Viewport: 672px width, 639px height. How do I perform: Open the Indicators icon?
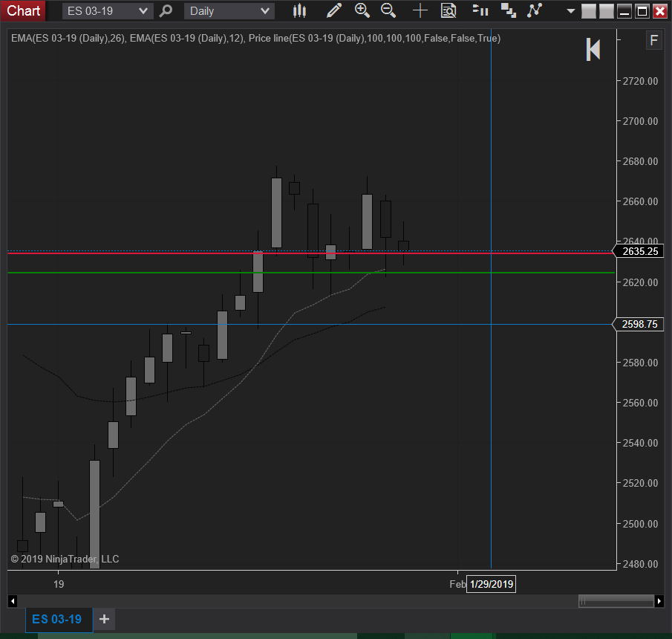point(535,10)
